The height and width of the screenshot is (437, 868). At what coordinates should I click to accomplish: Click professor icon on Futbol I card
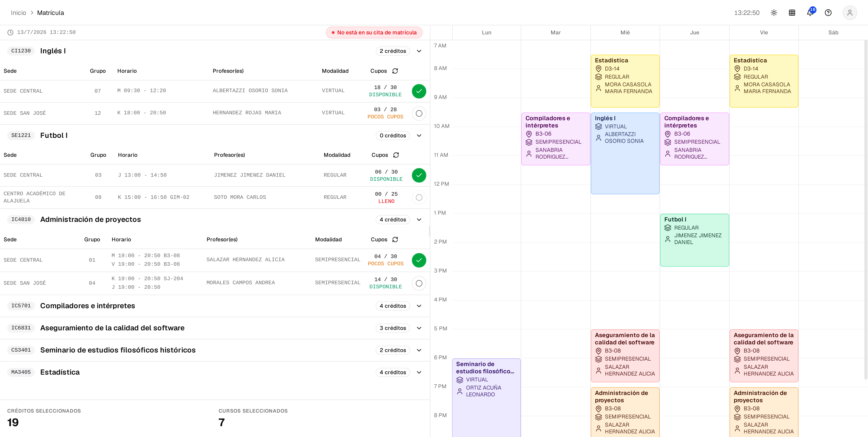coord(668,239)
